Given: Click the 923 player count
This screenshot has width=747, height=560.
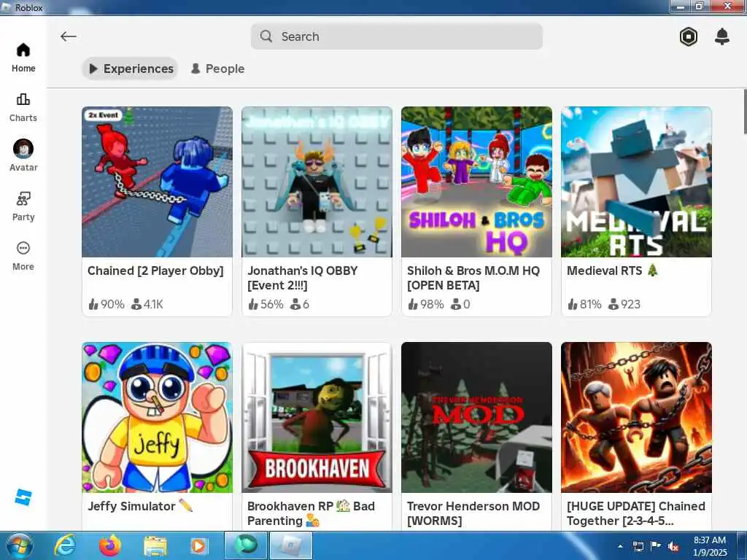Looking at the screenshot, I should pyautogui.click(x=624, y=304).
